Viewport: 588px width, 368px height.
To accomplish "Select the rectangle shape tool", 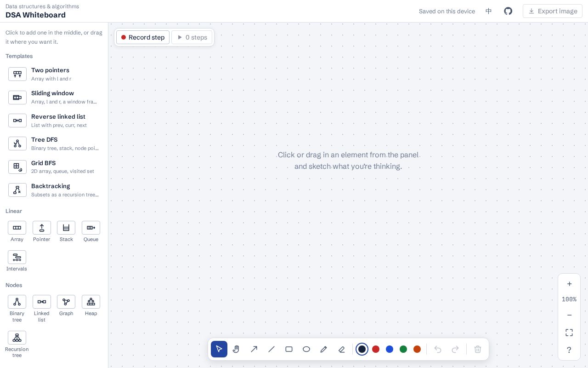I will click(289, 349).
